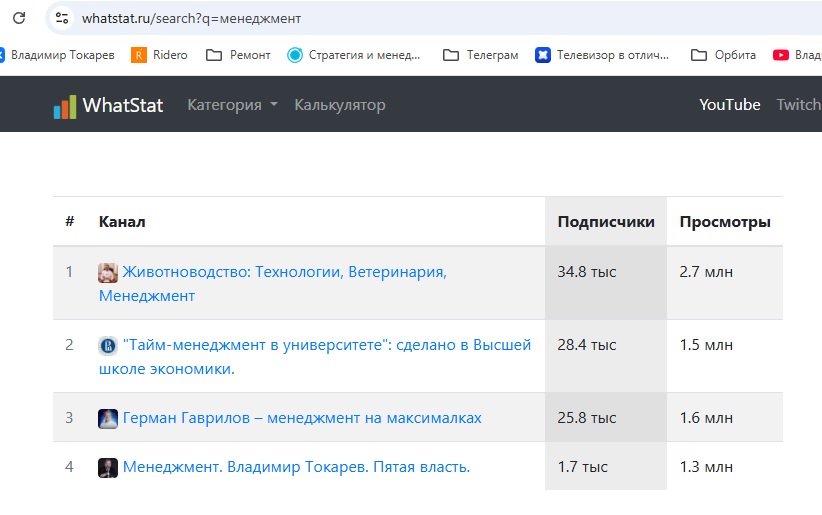Switch to the YouTube tab
The width and height of the screenshot is (822, 515).
click(730, 105)
